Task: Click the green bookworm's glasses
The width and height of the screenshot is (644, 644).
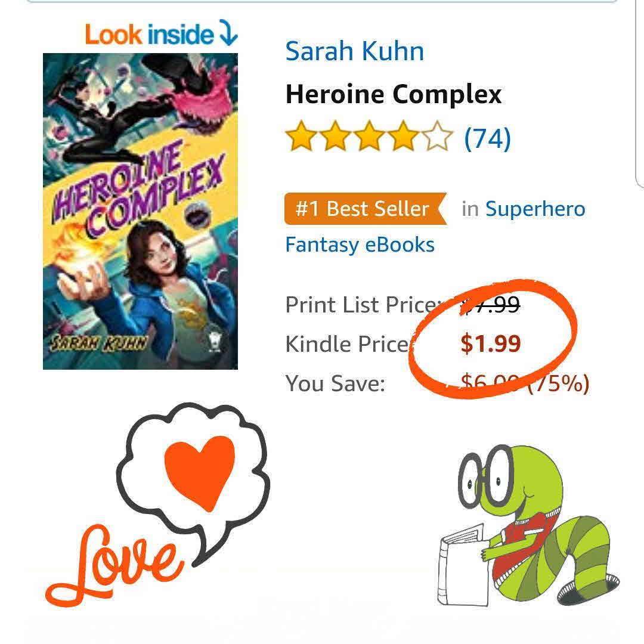Action: tap(488, 475)
